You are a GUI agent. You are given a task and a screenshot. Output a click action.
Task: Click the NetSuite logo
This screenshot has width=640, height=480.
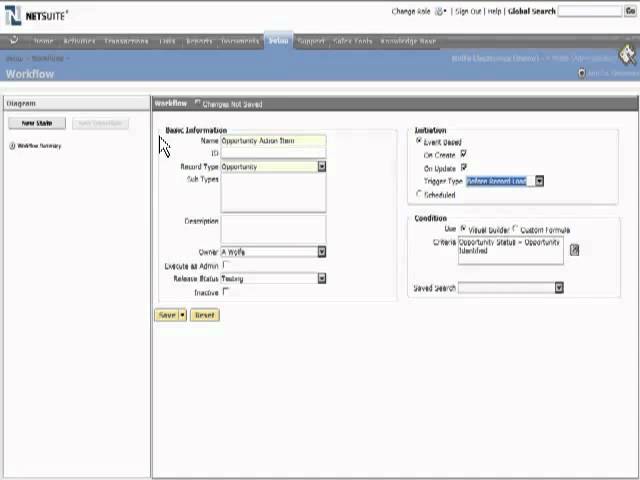[36, 16]
